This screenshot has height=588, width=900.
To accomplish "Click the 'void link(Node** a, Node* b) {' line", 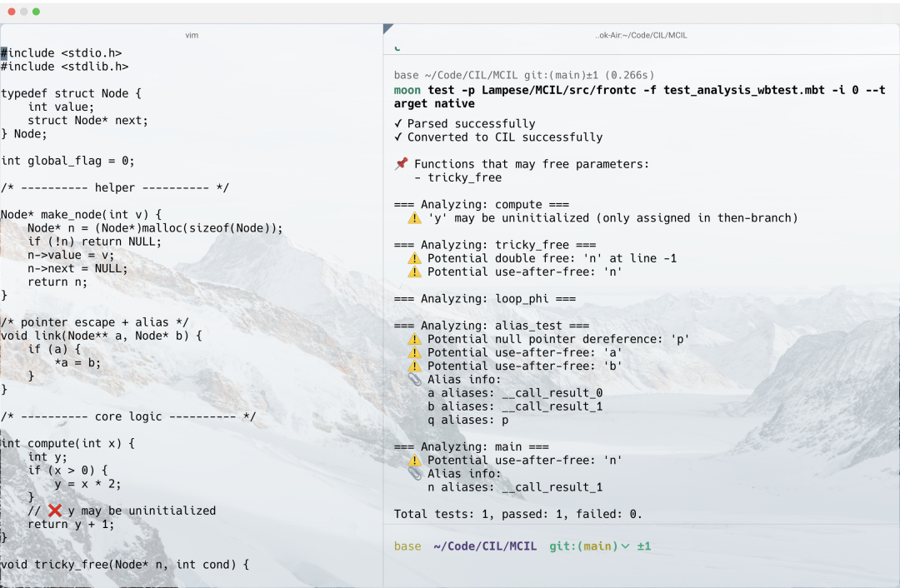I will (x=102, y=336).
